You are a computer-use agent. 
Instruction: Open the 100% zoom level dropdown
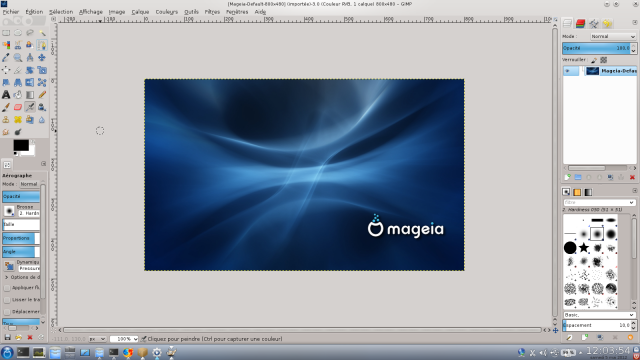(124, 339)
